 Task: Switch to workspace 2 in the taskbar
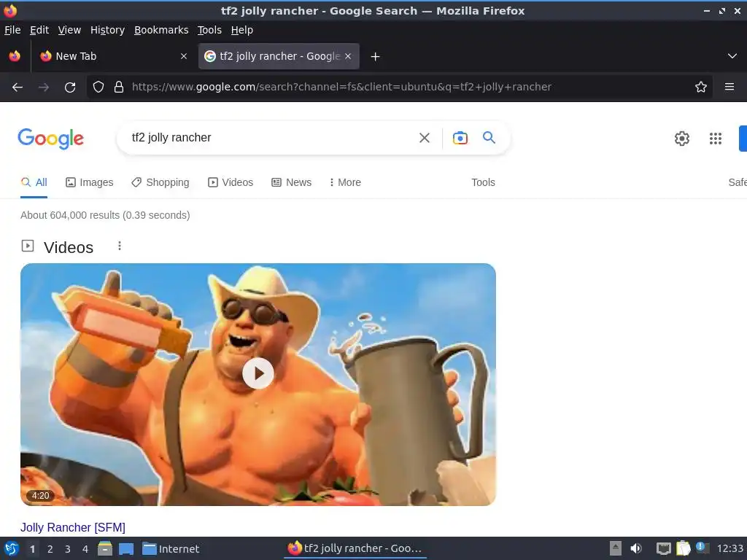tap(50, 549)
